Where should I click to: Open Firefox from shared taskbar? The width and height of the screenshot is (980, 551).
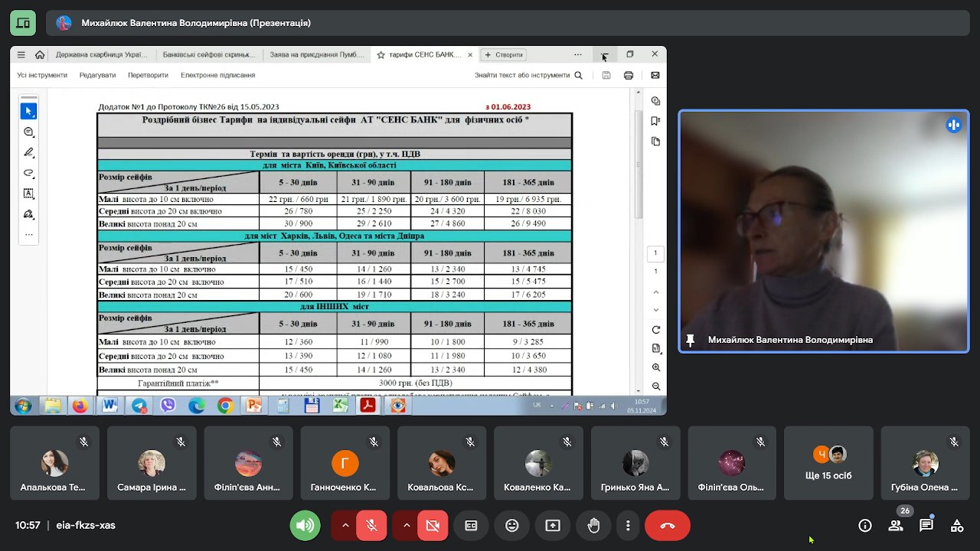coord(80,406)
